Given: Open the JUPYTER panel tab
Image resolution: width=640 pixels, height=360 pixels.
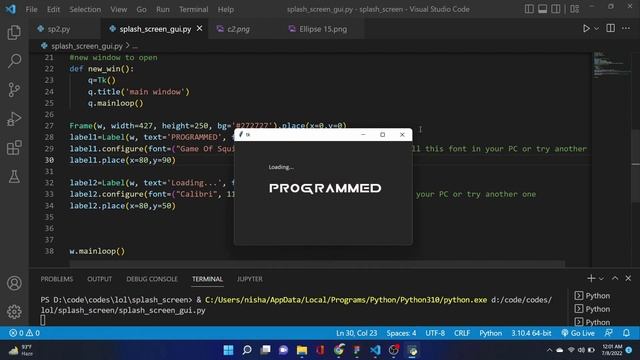Looking at the screenshot, I should [250, 279].
